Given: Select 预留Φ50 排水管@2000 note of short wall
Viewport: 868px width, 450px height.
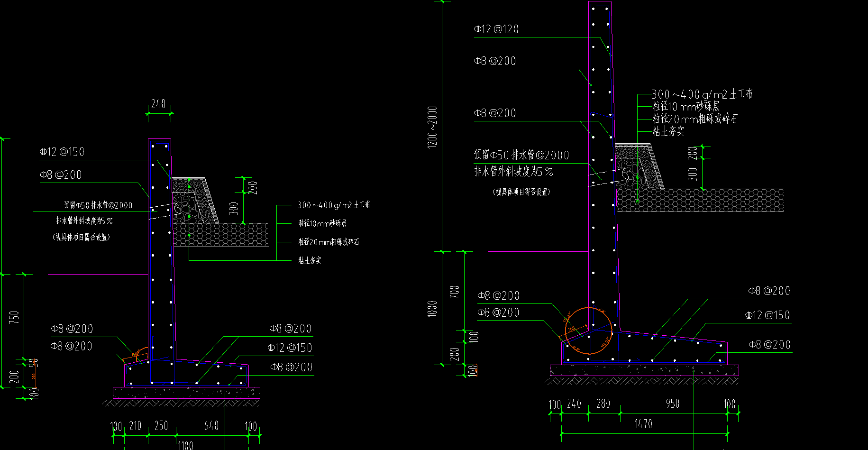Looking at the screenshot, I should (99, 205).
